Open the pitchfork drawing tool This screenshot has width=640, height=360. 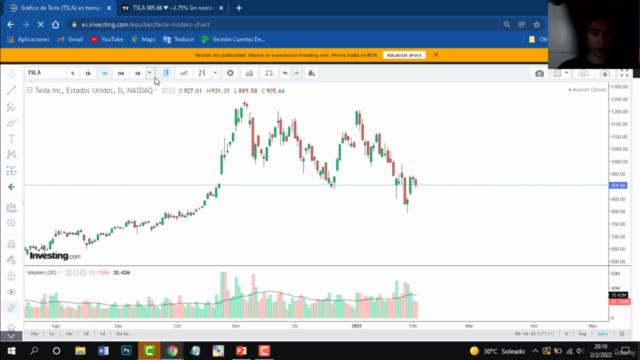pyautogui.click(x=11, y=107)
